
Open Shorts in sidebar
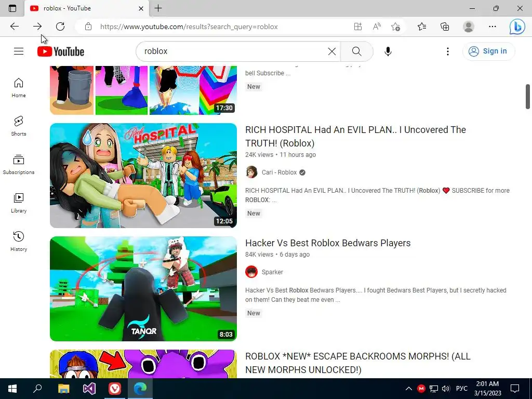pos(19,126)
